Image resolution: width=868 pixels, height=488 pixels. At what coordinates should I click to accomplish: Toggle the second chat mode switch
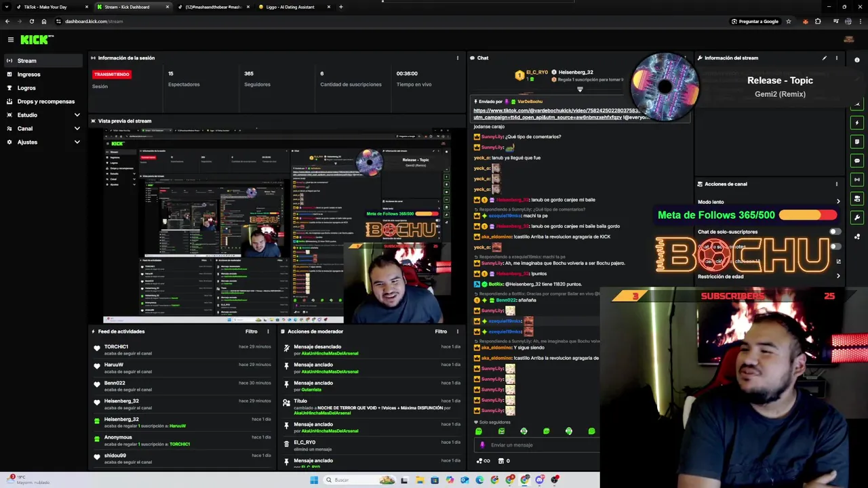(x=834, y=247)
